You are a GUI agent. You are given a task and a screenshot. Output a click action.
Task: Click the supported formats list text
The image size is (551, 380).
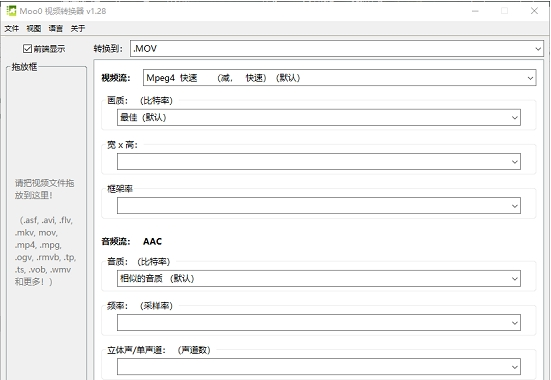pos(45,251)
